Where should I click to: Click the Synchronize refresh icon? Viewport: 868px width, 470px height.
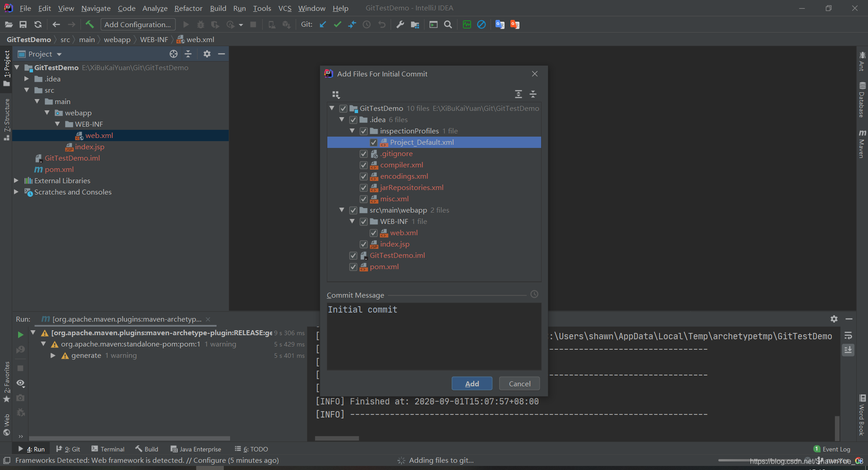tap(38, 24)
